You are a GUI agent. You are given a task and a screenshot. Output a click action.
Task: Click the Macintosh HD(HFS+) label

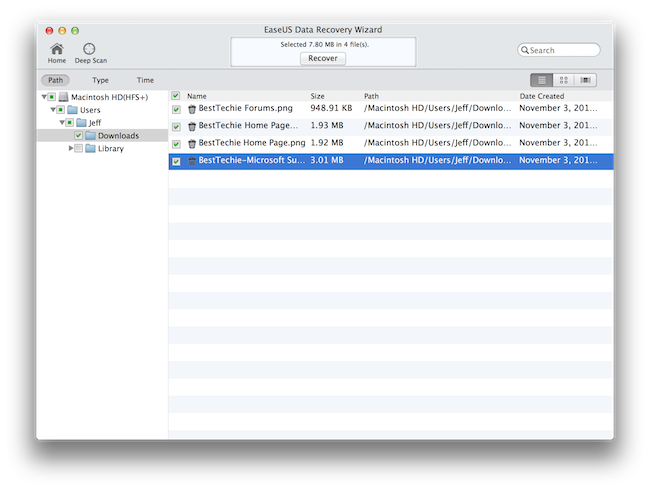(x=109, y=97)
